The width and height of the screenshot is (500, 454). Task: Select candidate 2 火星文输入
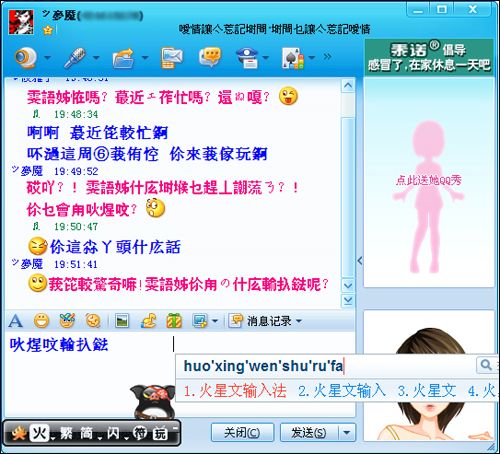click(x=342, y=391)
